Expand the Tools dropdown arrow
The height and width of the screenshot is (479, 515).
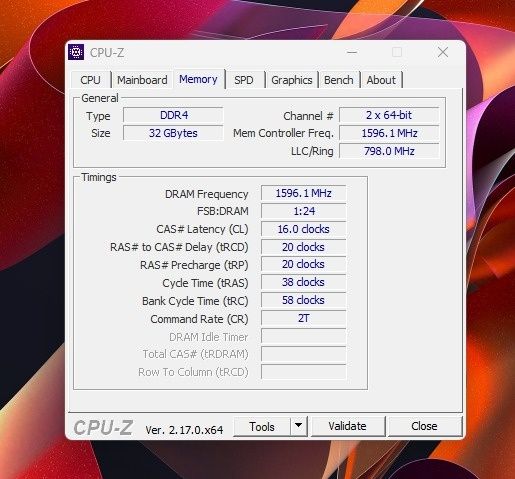[x=299, y=426]
